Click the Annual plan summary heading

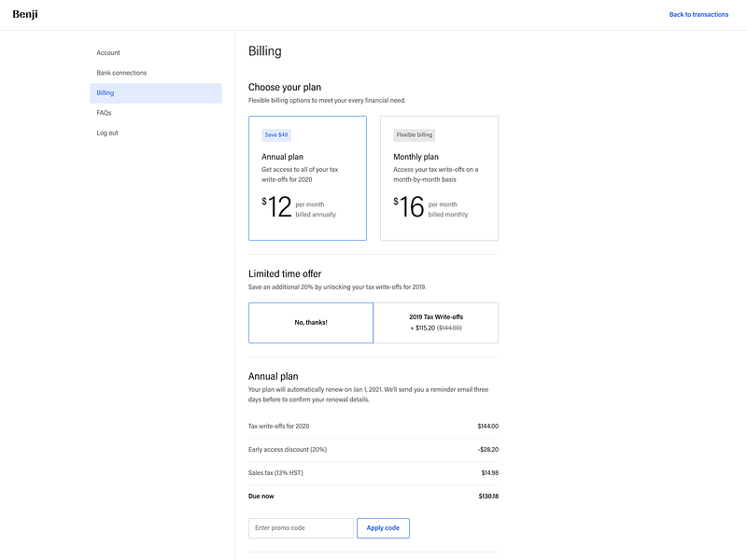tap(274, 377)
